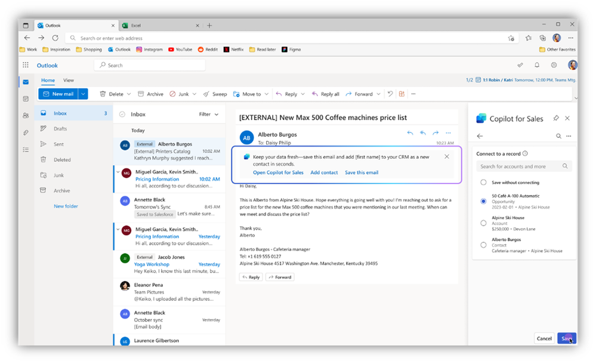The image size is (596, 364).
Task: Mark message as Junk
Action: (179, 94)
